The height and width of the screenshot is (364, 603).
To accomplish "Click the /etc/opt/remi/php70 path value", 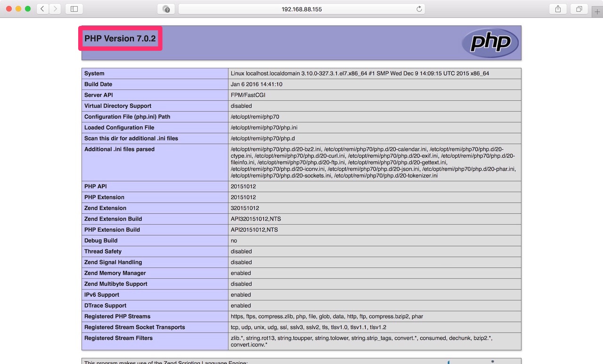I will point(255,117).
